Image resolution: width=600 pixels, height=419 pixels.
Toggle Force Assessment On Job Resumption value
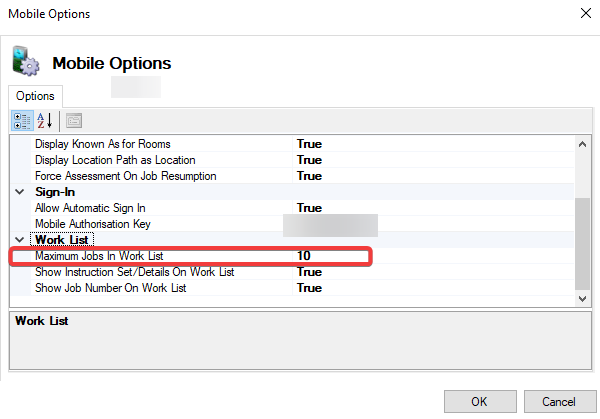308,176
